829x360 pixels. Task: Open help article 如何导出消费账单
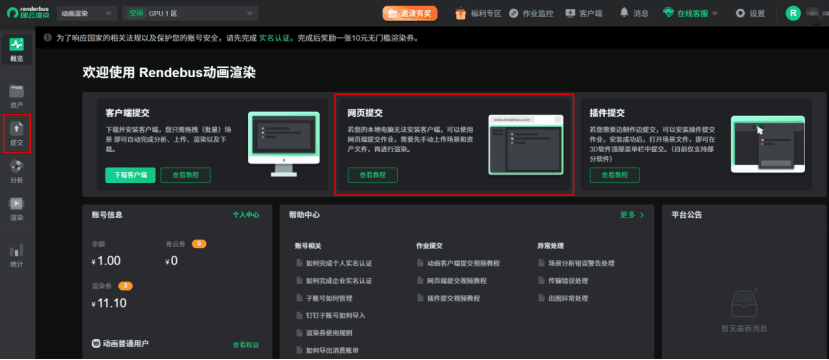point(333,350)
